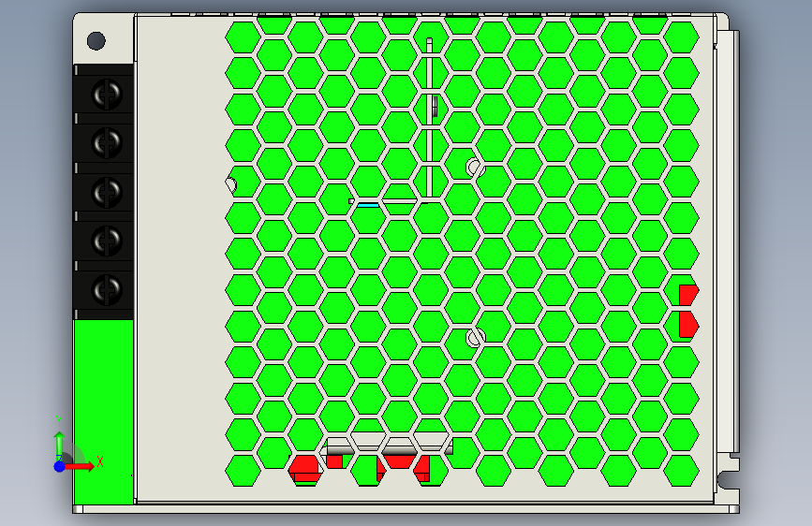812x526 pixels.
Task: Select the topmost terminal screw
Action: [107, 95]
